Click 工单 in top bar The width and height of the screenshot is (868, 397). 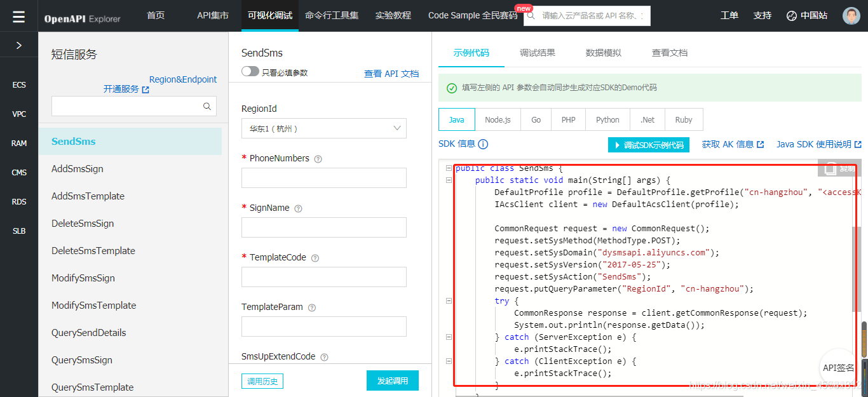pos(729,16)
